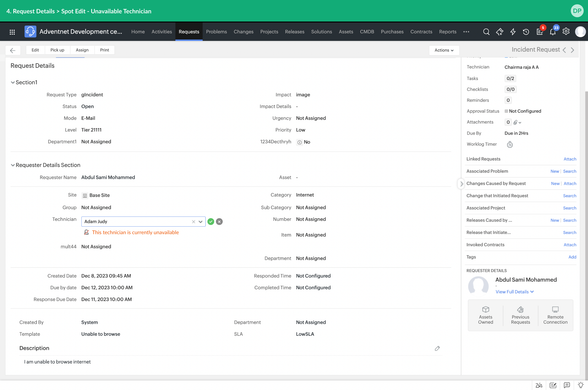Expand the Actions dropdown menu
Viewport: 588px width, 390px height.
coord(444,50)
